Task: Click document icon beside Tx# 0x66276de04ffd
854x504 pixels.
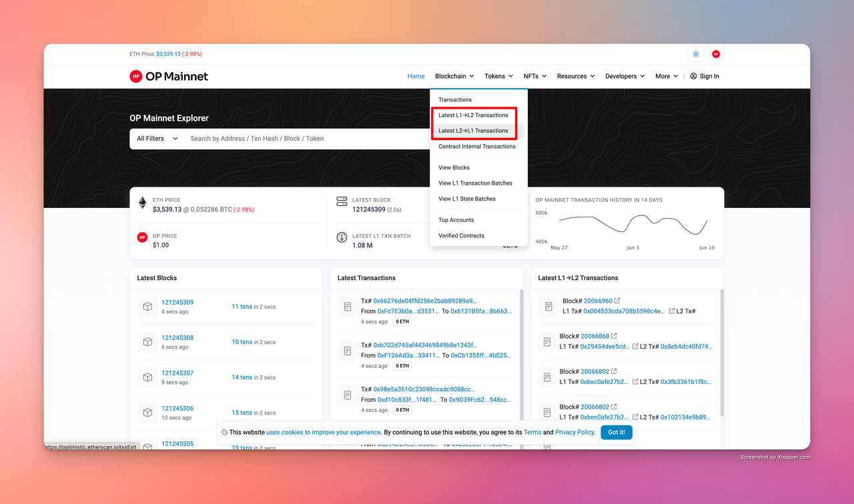Action: [x=348, y=307]
